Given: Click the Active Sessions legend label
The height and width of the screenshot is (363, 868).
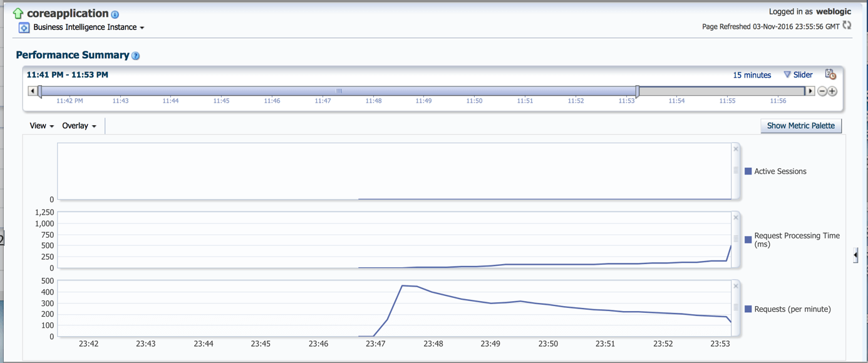Looking at the screenshot, I should click(x=780, y=171).
